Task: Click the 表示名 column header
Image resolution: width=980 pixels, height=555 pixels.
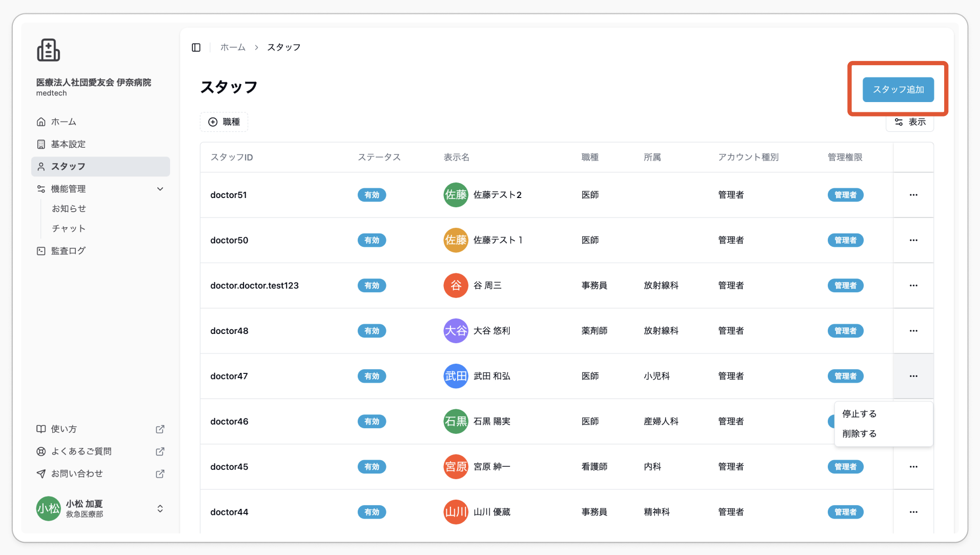Action: point(456,157)
